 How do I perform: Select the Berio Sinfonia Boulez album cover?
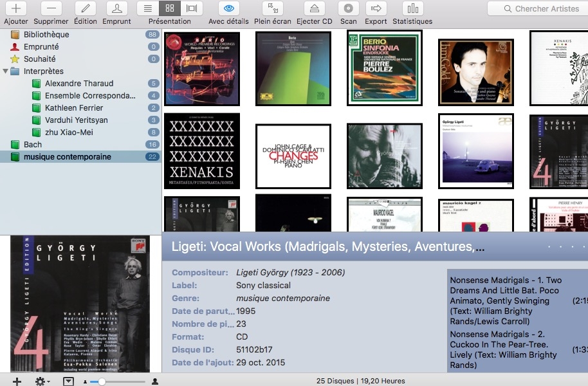(385, 68)
